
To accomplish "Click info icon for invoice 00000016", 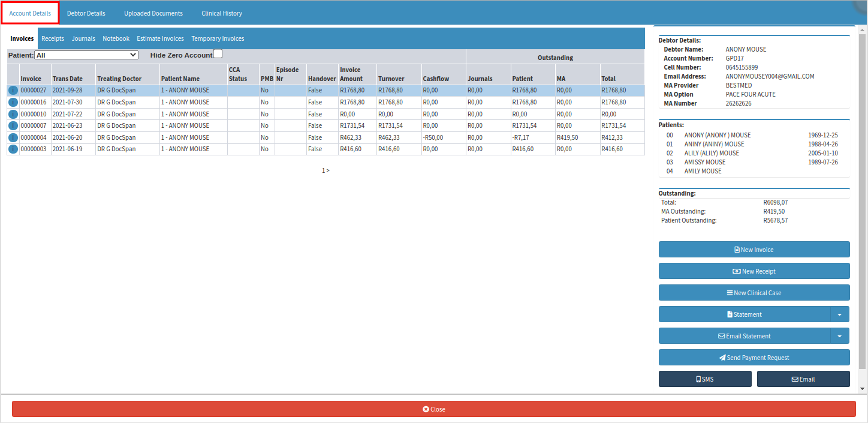I will 13,103.
